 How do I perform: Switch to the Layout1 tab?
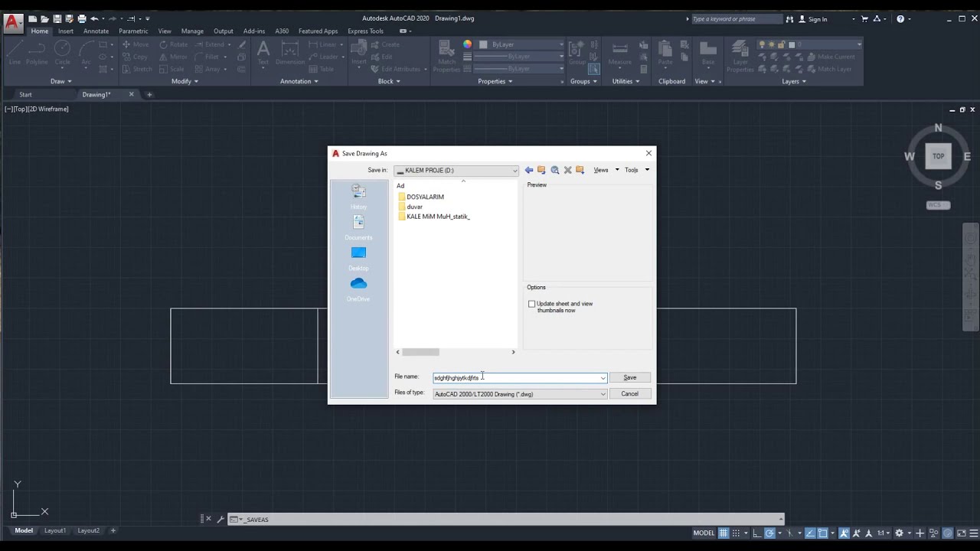(54, 530)
